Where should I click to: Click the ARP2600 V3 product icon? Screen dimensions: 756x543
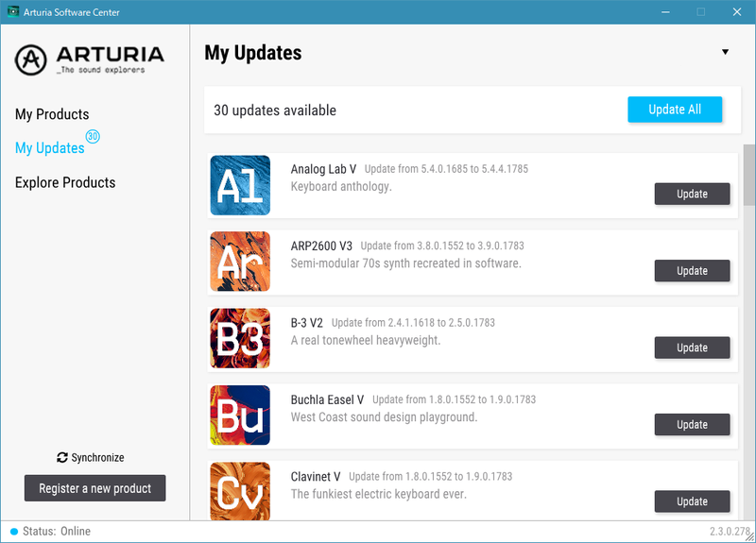point(240,262)
